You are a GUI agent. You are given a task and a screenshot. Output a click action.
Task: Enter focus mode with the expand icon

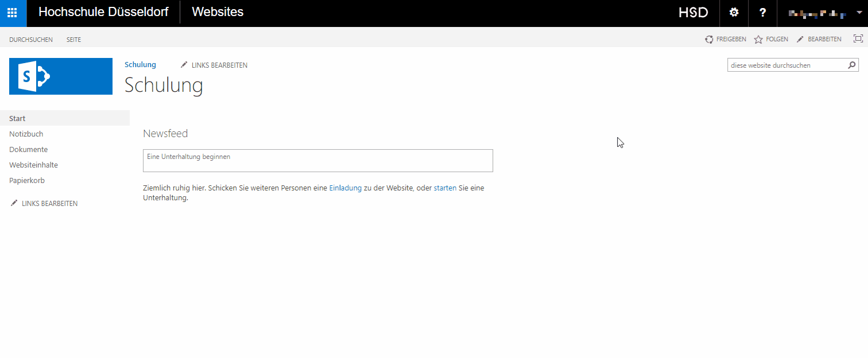coord(858,38)
